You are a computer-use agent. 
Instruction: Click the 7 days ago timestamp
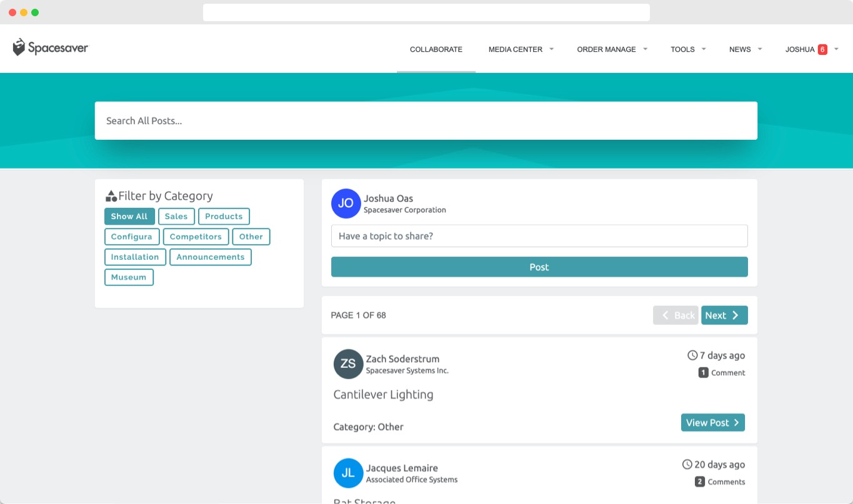[722, 355]
